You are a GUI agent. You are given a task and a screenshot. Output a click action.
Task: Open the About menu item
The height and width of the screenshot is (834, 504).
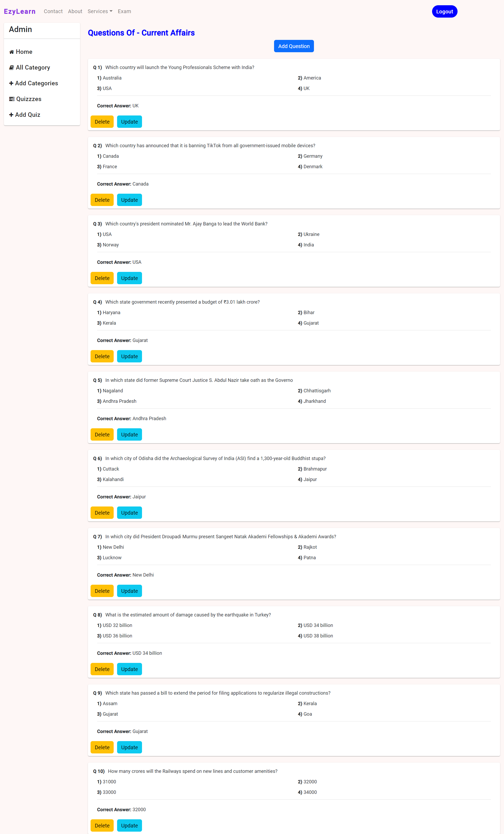click(x=75, y=11)
